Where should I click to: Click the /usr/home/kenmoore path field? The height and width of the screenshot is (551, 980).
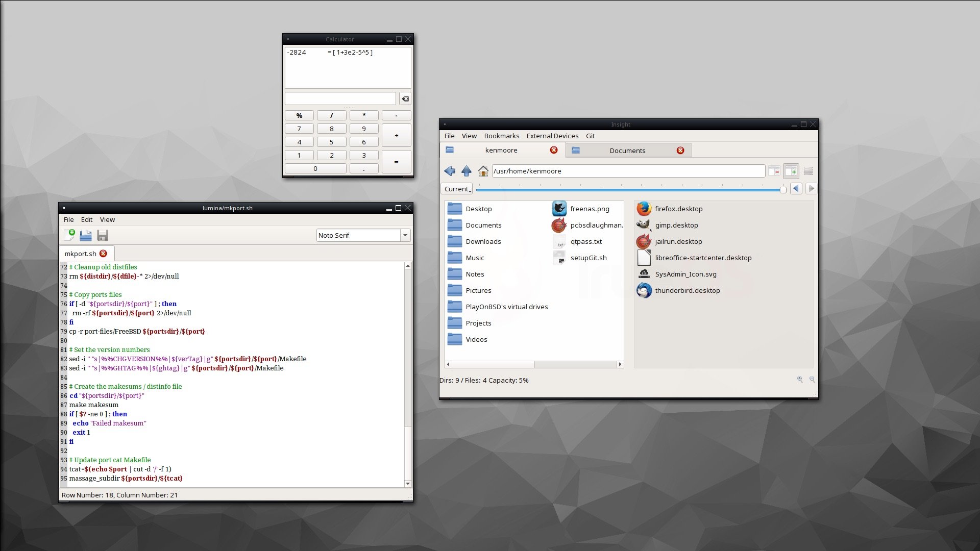point(628,171)
